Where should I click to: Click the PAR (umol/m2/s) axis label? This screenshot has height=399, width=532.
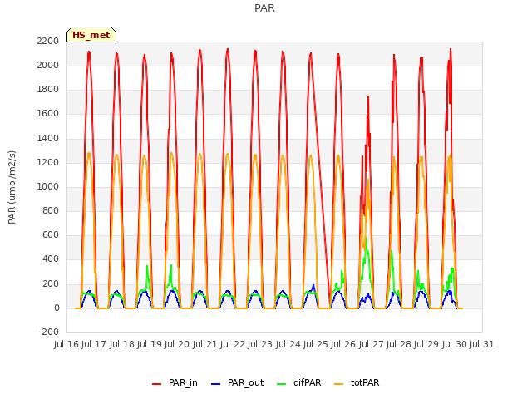[x=12, y=187]
